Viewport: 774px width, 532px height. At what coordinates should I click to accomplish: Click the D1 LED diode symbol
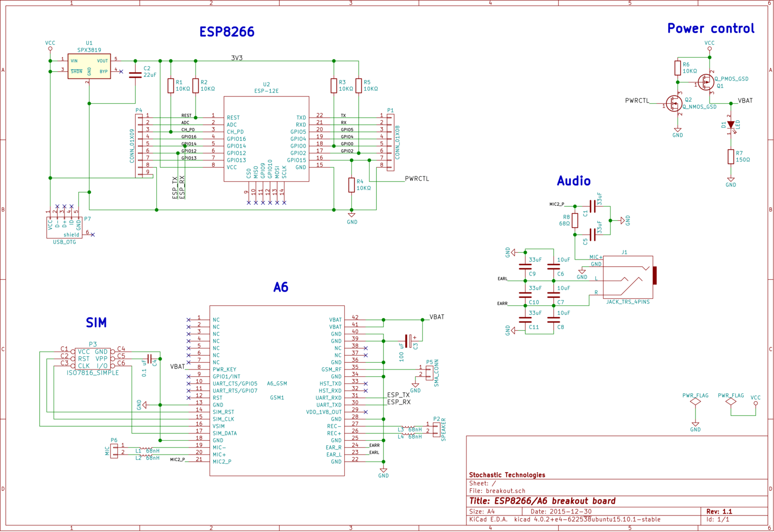pyautogui.click(x=731, y=125)
